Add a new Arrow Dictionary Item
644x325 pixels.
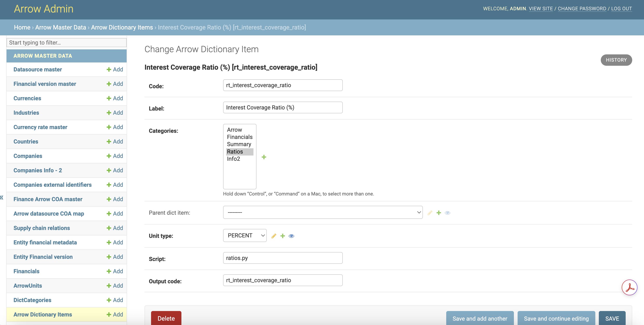[115, 315]
